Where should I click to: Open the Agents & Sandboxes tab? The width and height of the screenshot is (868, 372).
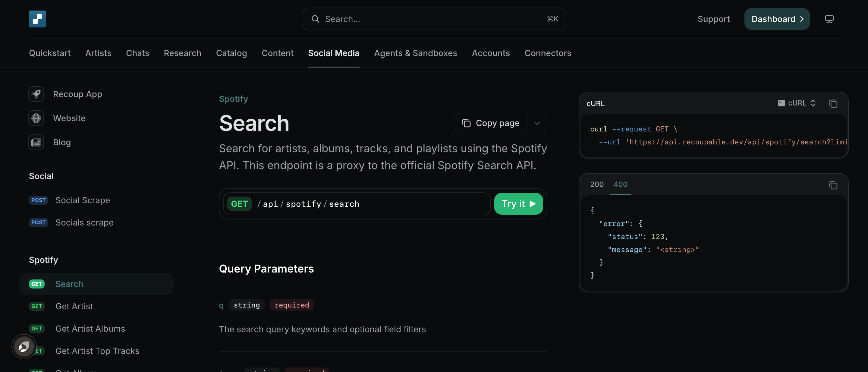coord(416,53)
